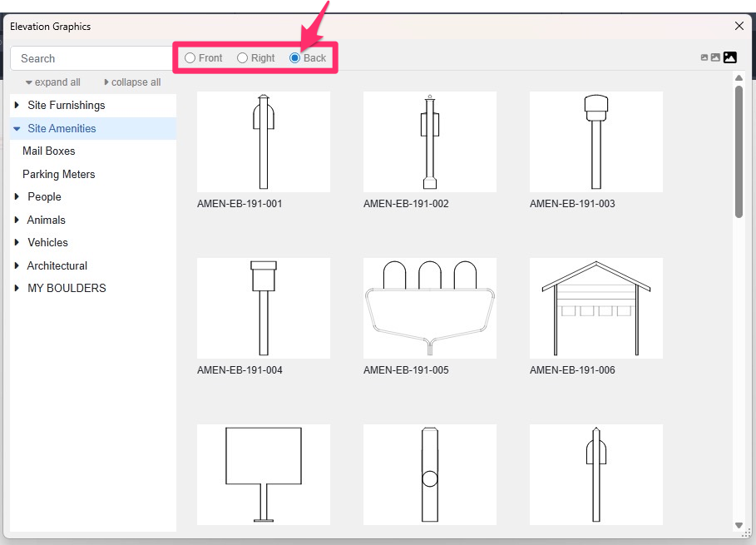
Task: Click the expand all arrow icon
Action: point(30,82)
